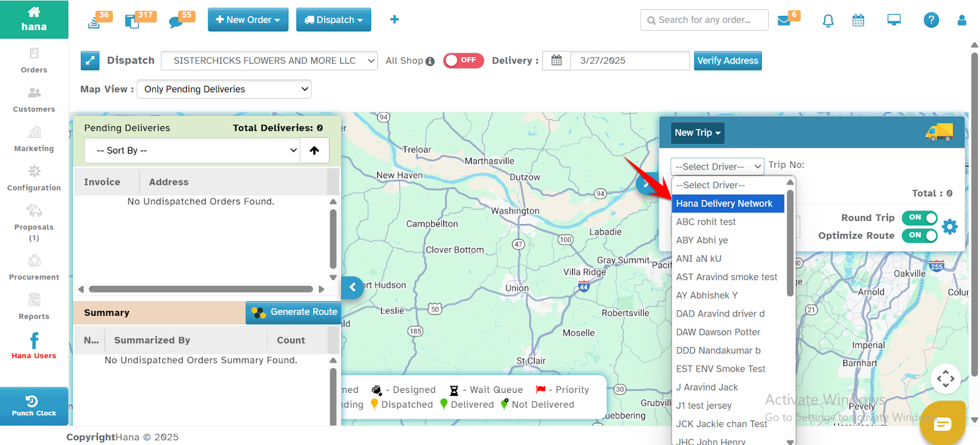Open the icon with the 317 badge
This screenshot has height=445, width=980.
tap(132, 21)
